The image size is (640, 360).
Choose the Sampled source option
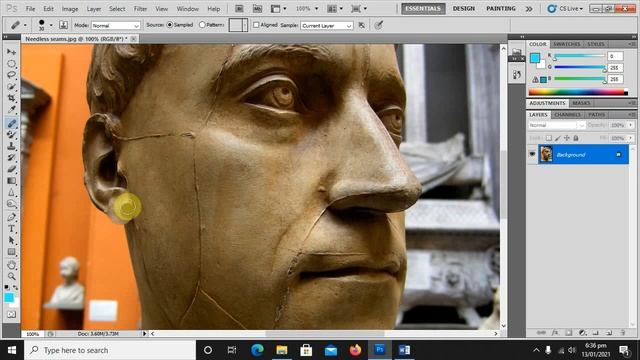click(170, 25)
